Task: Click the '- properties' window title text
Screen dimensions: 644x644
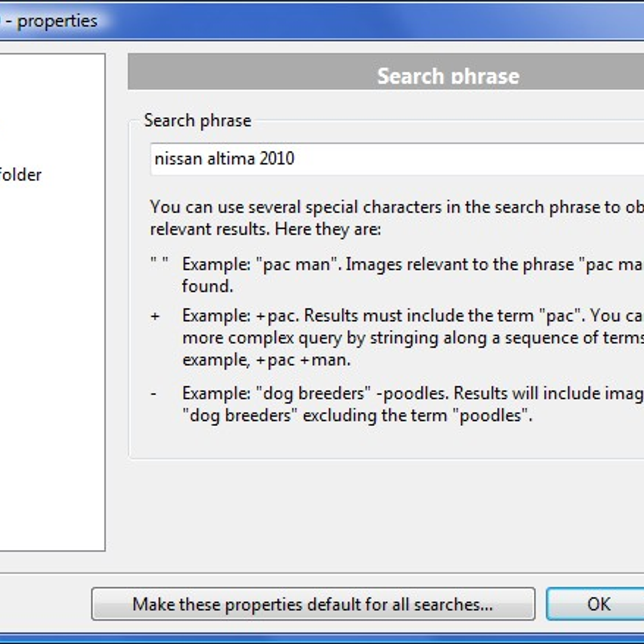Action: 52,21
